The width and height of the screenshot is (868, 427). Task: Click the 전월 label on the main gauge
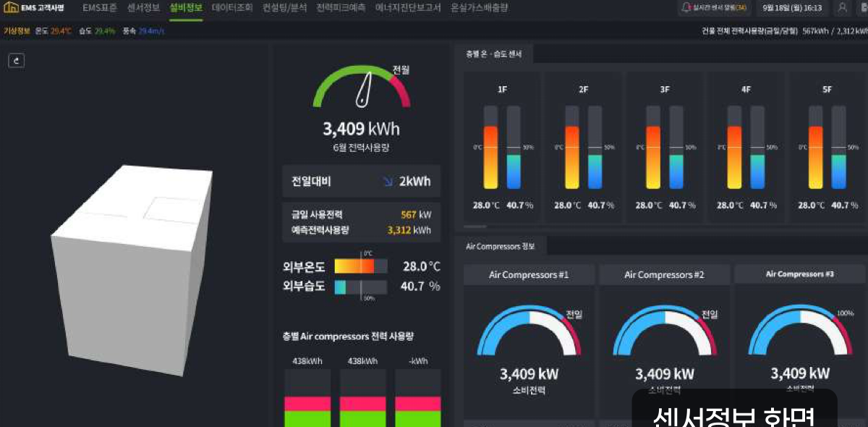coord(401,70)
